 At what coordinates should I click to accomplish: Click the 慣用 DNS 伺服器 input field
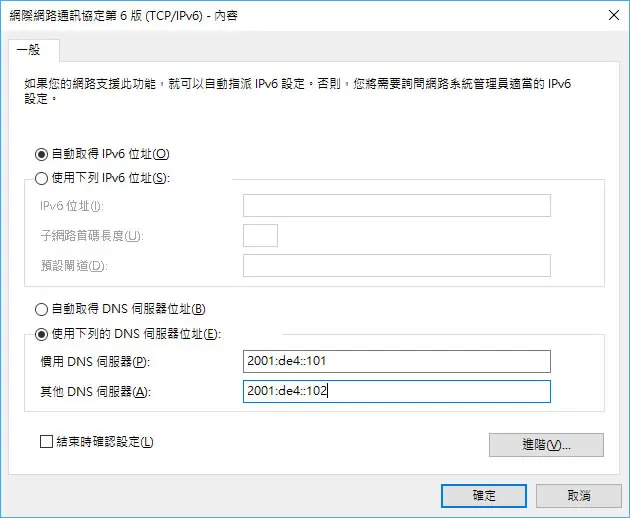397,361
